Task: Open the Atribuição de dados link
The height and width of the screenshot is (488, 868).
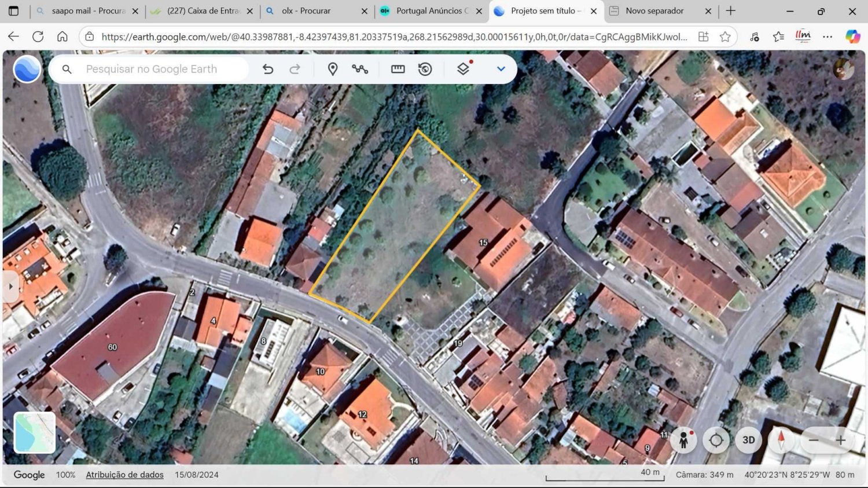Action: pos(124,475)
